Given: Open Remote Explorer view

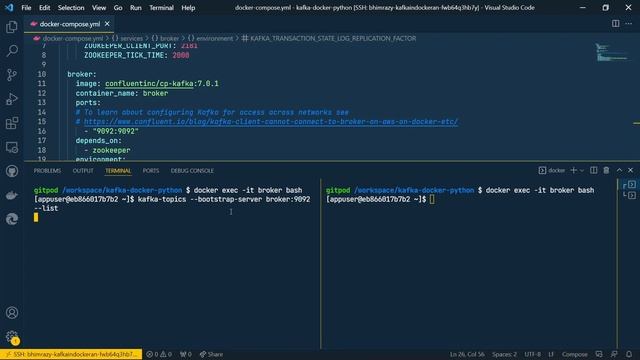Looking at the screenshot, I should coord(12,147).
